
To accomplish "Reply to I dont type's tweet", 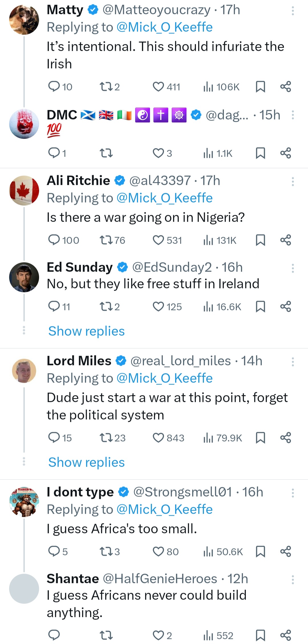I will point(54,552).
